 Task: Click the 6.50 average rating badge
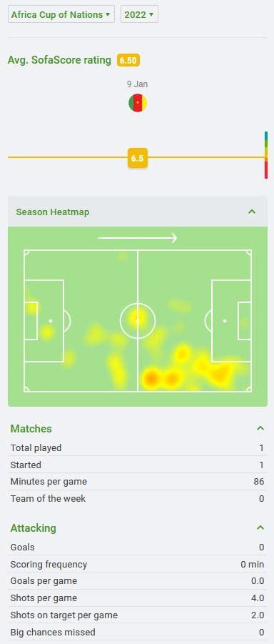point(128,60)
